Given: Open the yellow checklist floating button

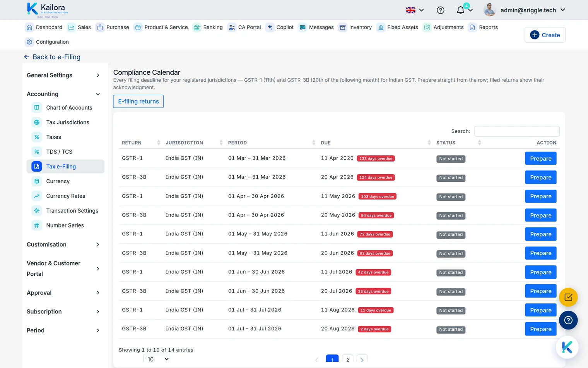Looking at the screenshot, I should [x=568, y=297].
